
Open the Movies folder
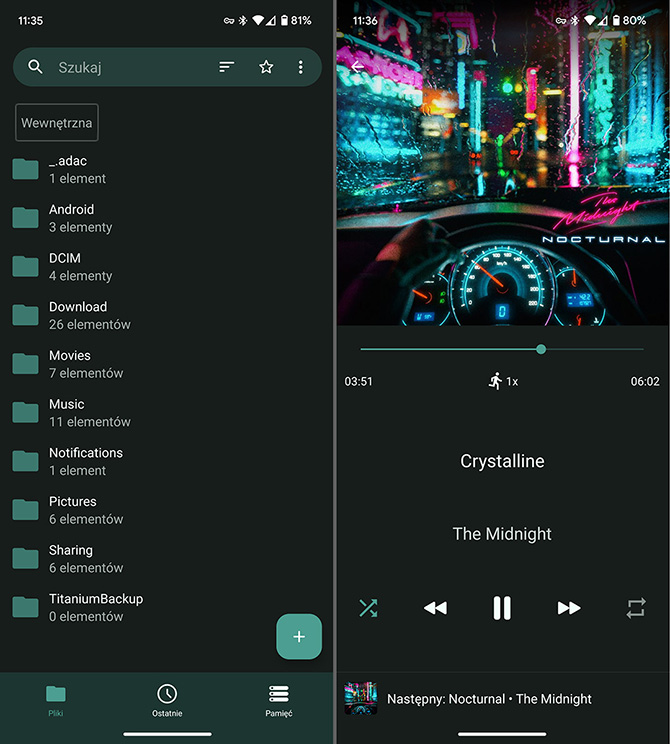click(167, 364)
